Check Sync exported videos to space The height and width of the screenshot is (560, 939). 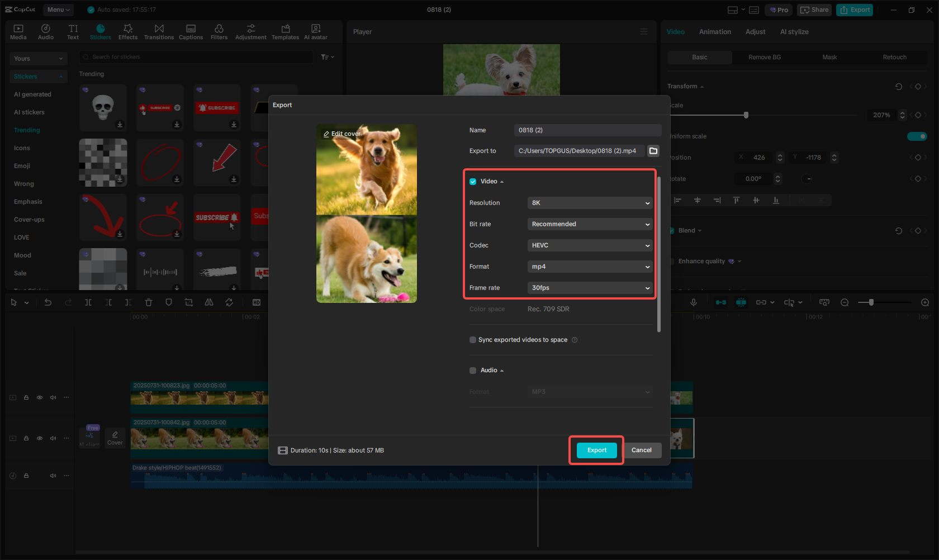(472, 339)
